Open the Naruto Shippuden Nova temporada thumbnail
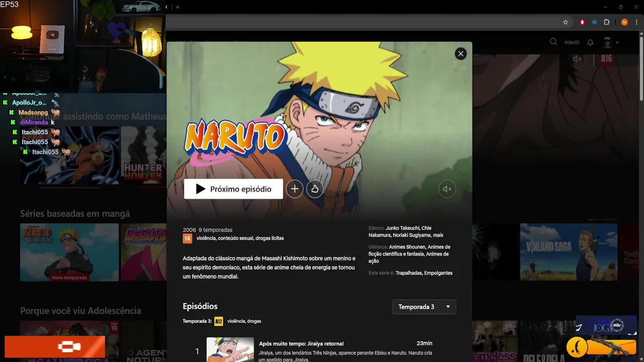Screen dimensions: 644x362 click(x=69, y=252)
